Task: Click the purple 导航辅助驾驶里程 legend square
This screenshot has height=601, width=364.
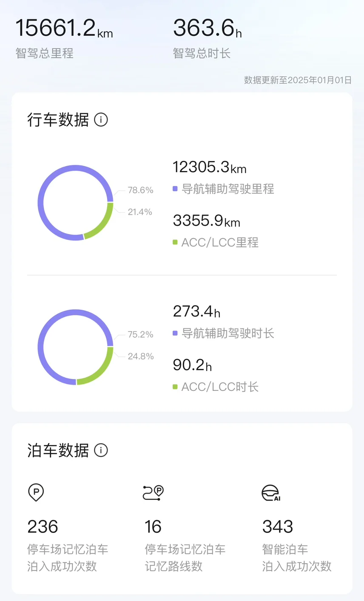Action: (175, 189)
